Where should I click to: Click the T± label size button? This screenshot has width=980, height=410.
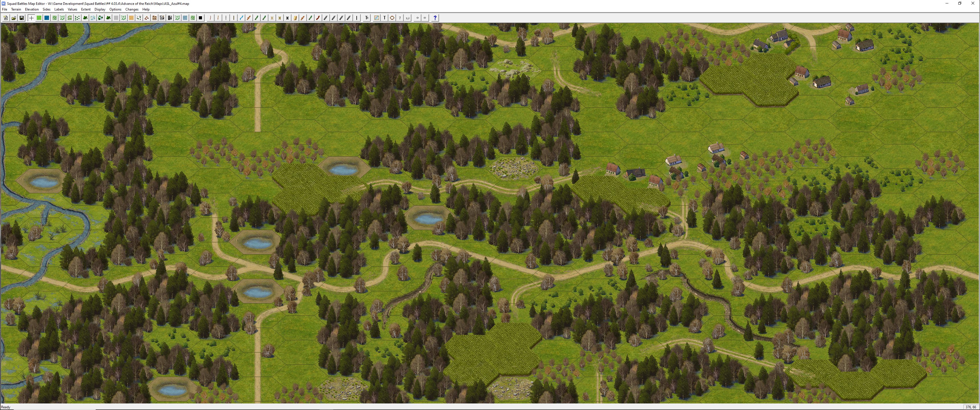pos(367,18)
